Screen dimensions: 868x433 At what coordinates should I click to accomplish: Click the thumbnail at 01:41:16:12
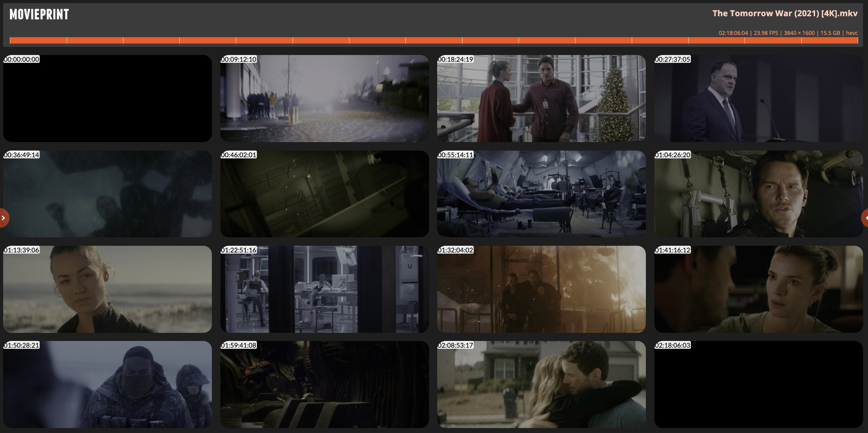pyautogui.click(x=758, y=289)
